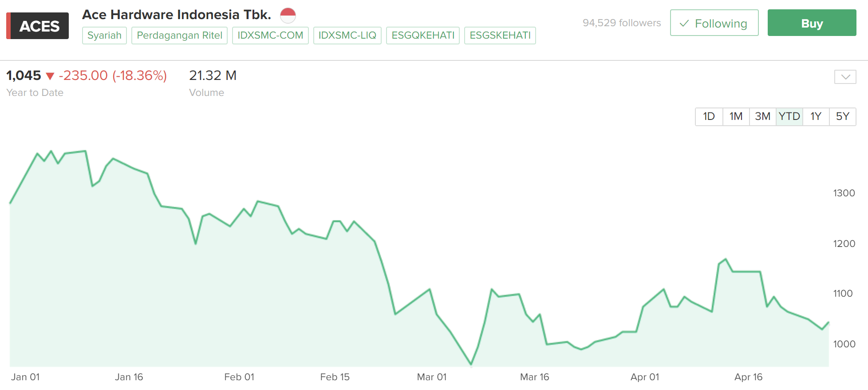Open the Perdagangan Ritel sector tag
Image resolution: width=868 pixels, height=390 pixels.
click(x=179, y=36)
